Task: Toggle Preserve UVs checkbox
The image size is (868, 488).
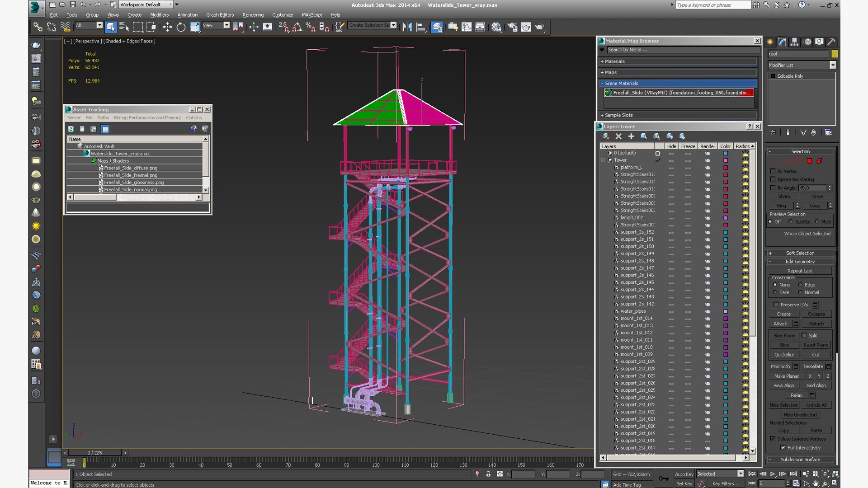Action: pyautogui.click(x=776, y=305)
